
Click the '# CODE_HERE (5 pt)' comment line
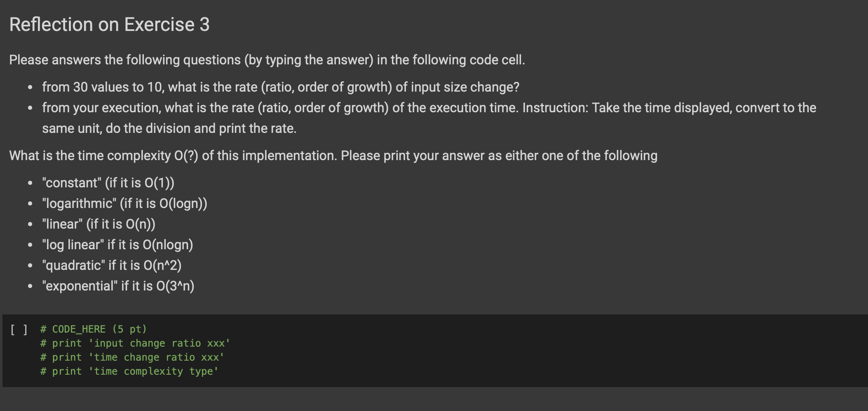coord(94,329)
